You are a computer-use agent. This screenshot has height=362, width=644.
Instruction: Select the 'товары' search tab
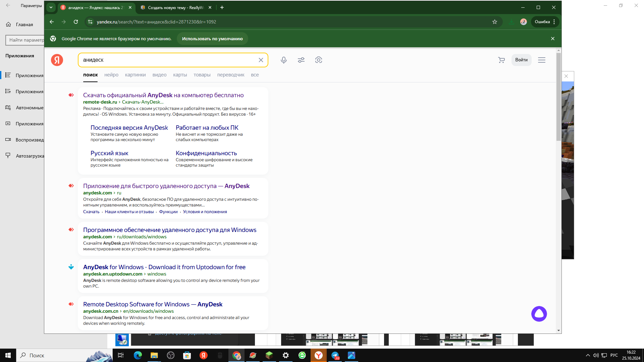(x=202, y=75)
